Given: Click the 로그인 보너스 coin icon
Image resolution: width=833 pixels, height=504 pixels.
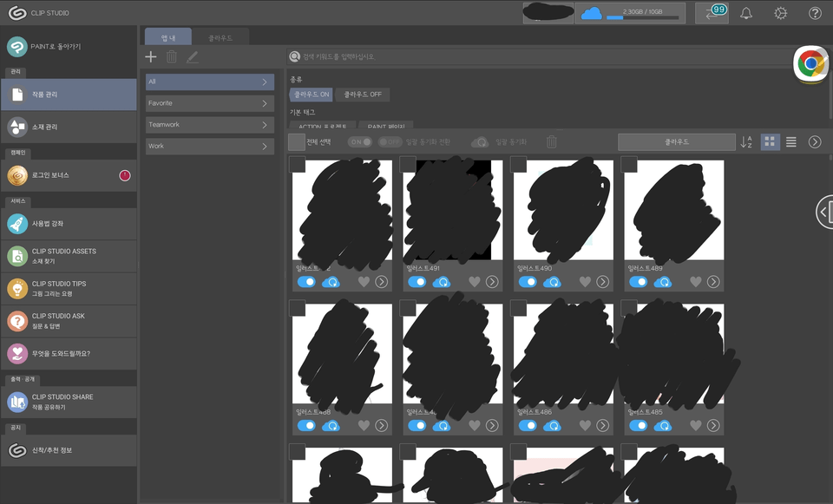Looking at the screenshot, I should pyautogui.click(x=17, y=175).
